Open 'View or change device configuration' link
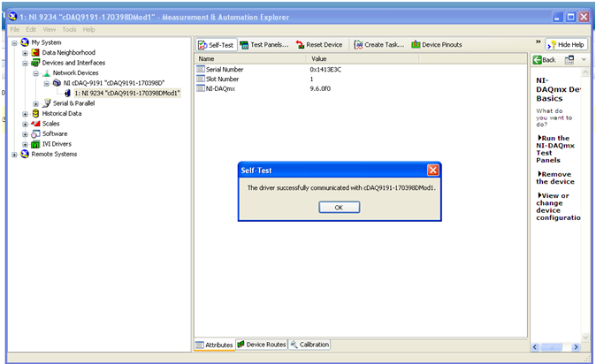 point(558,207)
